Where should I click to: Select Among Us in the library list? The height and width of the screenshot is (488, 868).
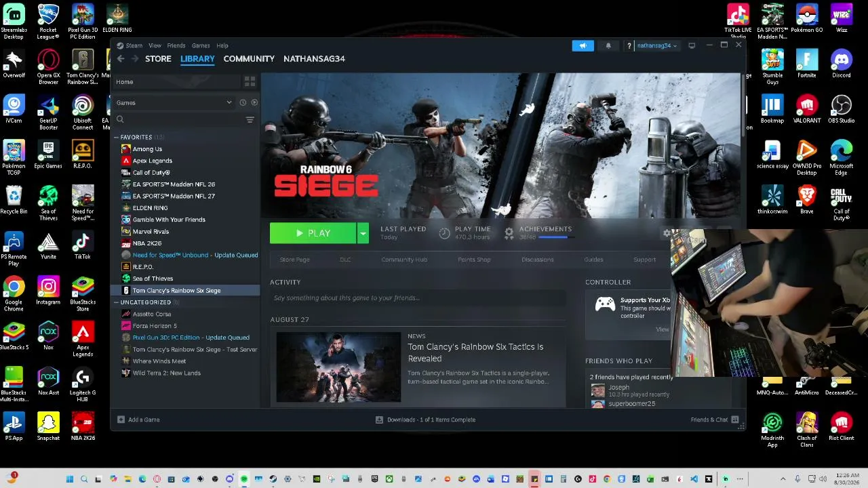click(x=147, y=149)
